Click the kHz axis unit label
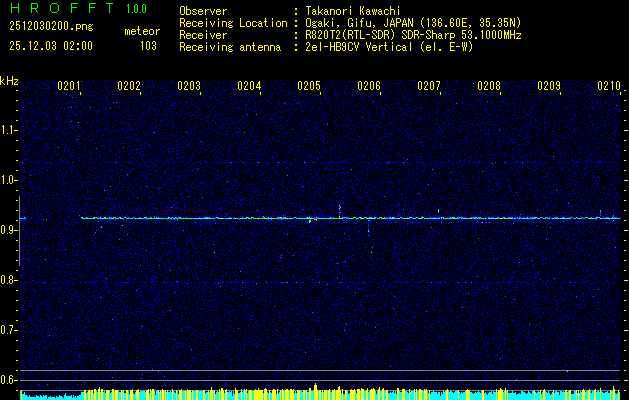This screenshot has height=400, width=629. click(x=9, y=81)
